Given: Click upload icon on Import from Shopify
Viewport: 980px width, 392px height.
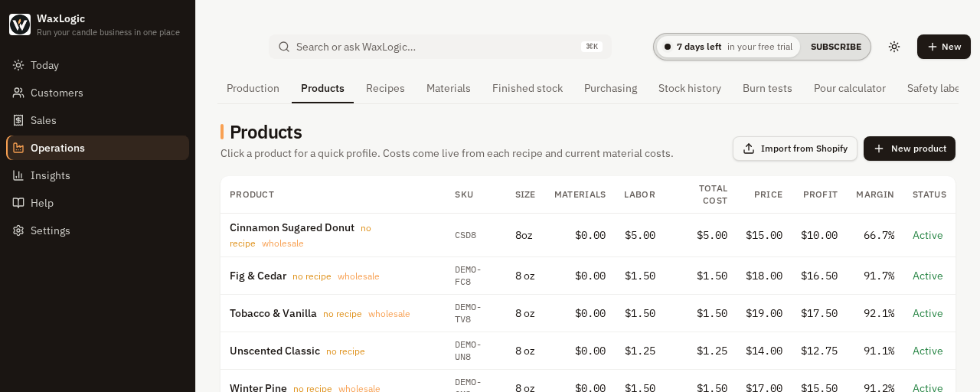Looking at the screenshot, I should pyautogui.click(x=749, y=149).
